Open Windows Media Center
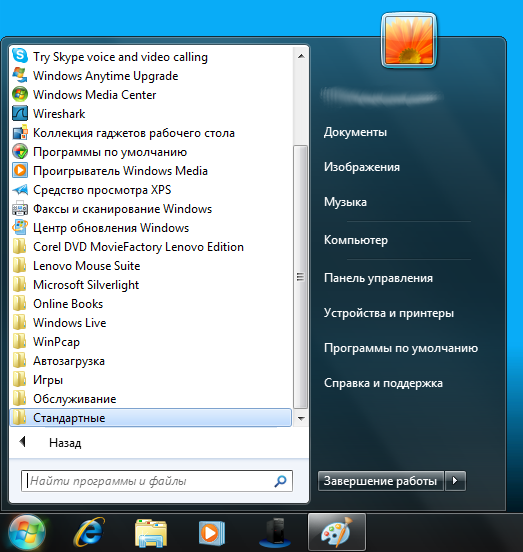 (x=151, y=95)
